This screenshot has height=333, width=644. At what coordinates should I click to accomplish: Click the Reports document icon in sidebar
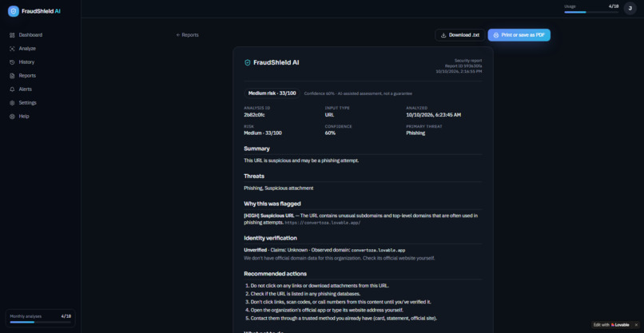pyautogui.click(x=12, y=76)
